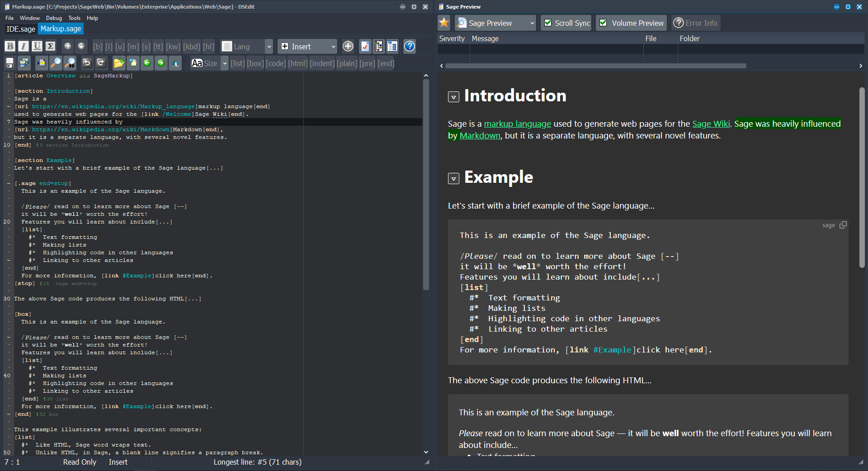
Task: Insert the [pre] tag
Action: click(367, 63)
